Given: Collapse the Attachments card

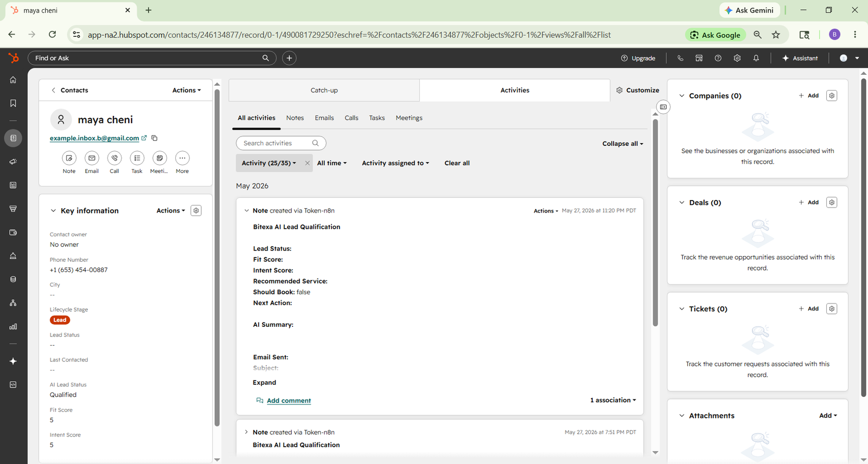Looking at the screenshot, I should 682,416.
